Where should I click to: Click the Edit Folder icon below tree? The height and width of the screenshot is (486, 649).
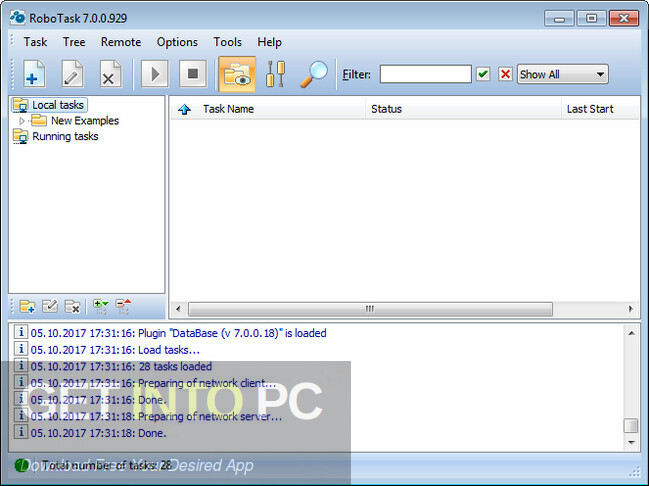[x=50, y=307]
